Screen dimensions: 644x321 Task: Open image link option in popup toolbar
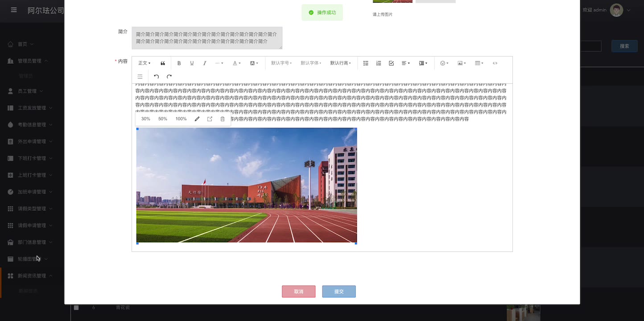point(210,119)
